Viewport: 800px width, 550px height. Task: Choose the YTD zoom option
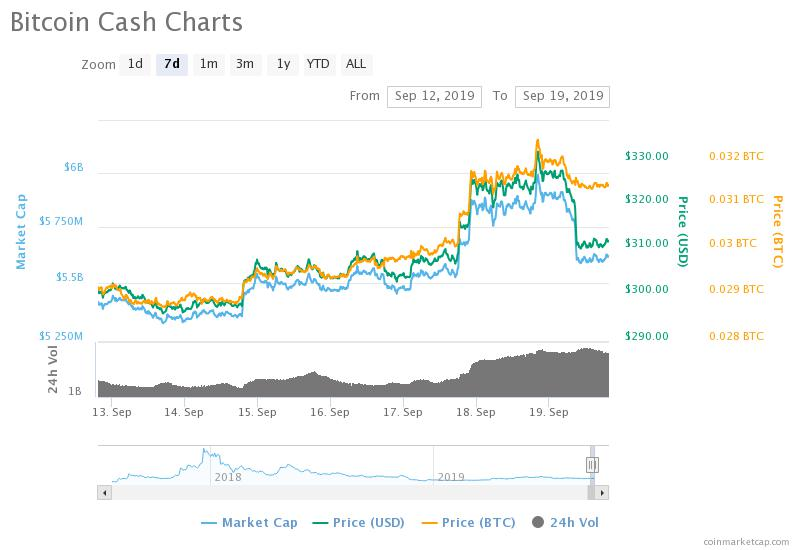point(318,64)
